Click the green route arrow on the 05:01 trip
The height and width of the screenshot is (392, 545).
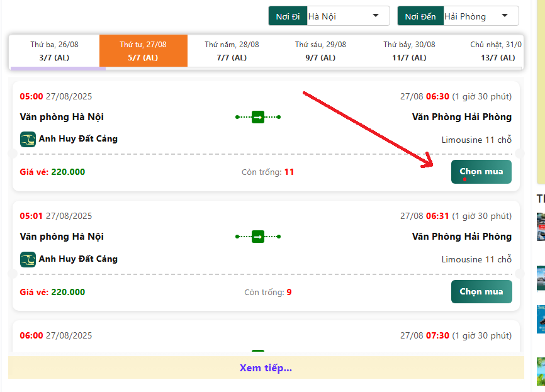pyautogui.click(x=258, y=237)
